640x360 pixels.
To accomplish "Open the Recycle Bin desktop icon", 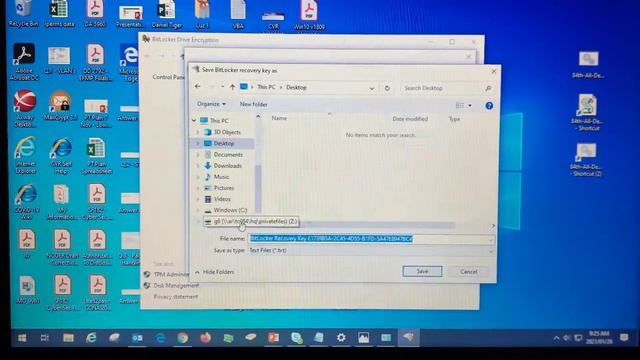I will pos(23,13).
